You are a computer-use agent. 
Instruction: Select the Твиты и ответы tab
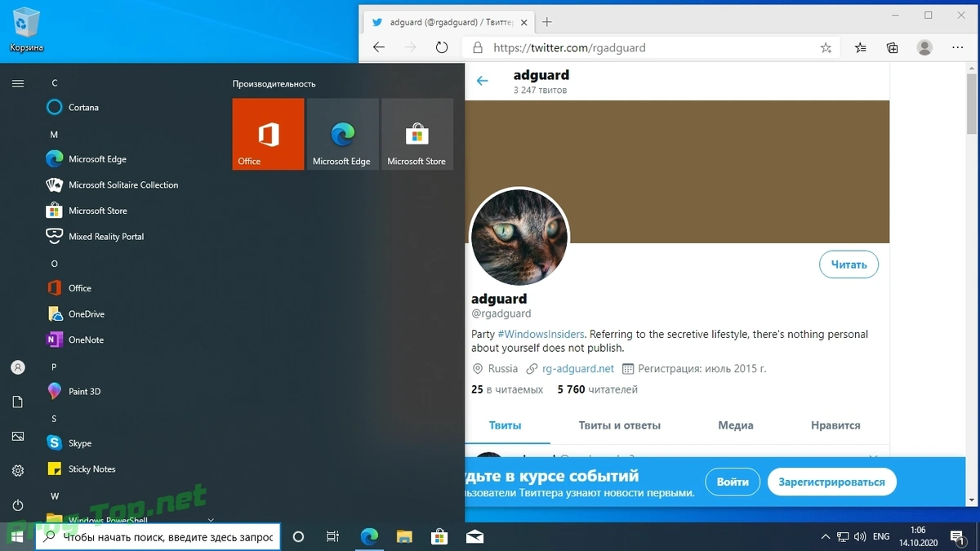[x=620, y=425]
